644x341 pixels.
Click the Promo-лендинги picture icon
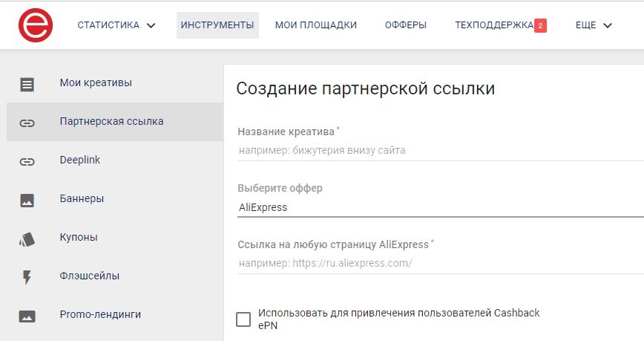click(x=27, y=316)
